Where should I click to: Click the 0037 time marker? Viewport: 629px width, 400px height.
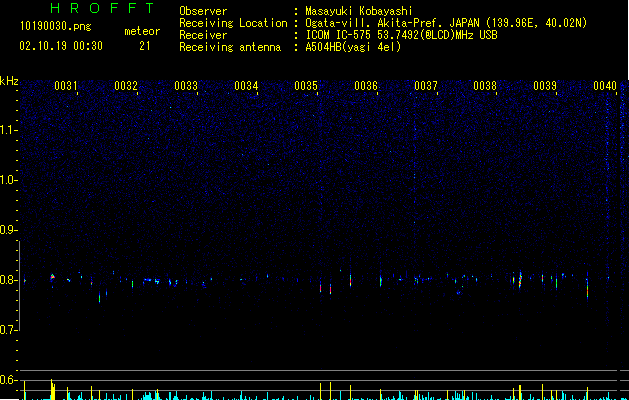[x=426, y=86]
